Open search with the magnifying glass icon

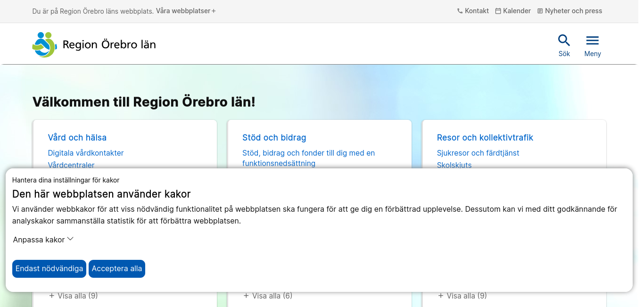click(564, 41)
